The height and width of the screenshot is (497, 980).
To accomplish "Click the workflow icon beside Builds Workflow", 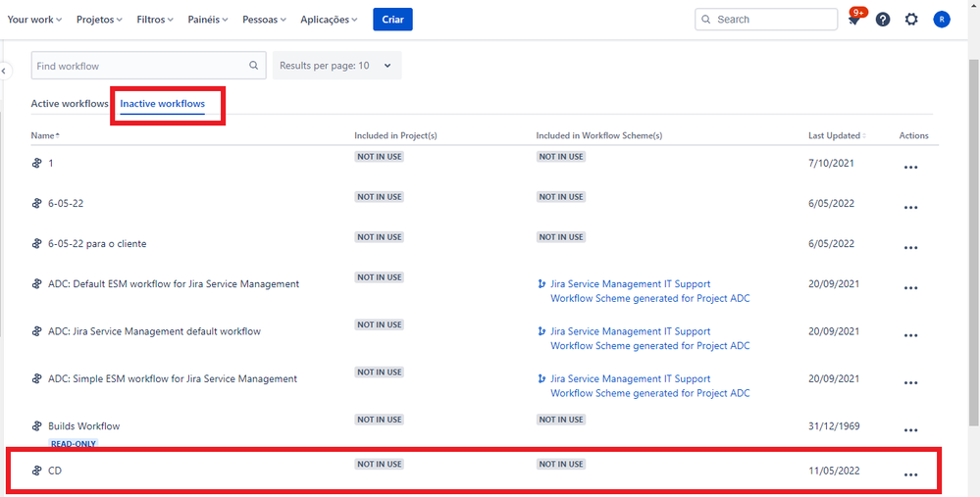I will (36, 425).
